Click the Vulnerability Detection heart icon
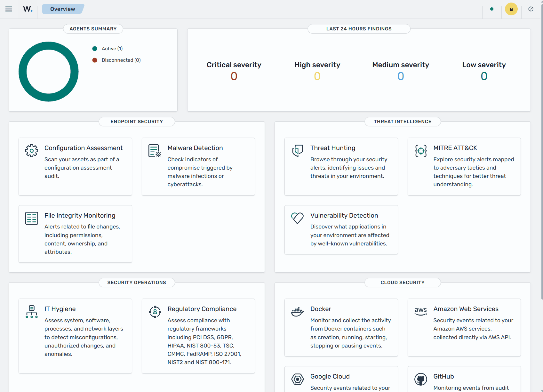The image size is (543, 392). [298, 218]
